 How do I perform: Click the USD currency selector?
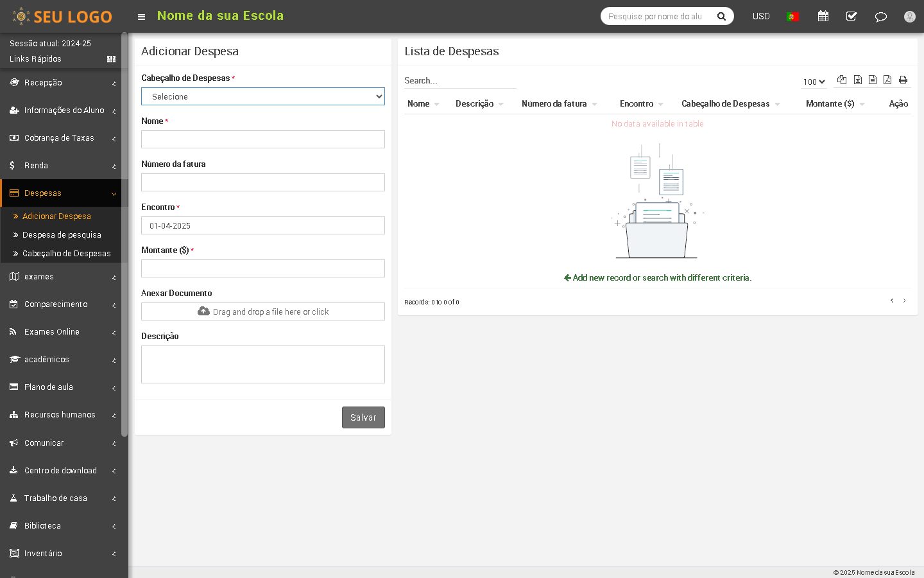pos(761,17)
